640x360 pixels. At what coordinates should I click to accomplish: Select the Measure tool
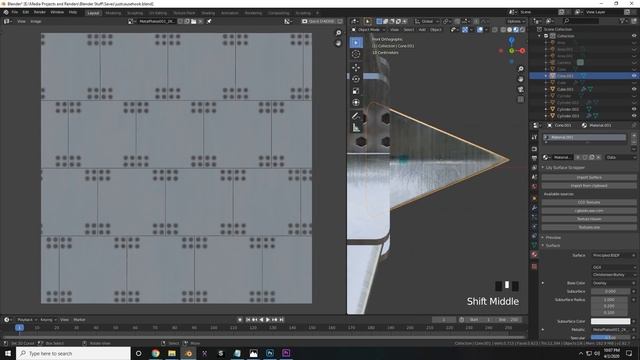[356, 128]
